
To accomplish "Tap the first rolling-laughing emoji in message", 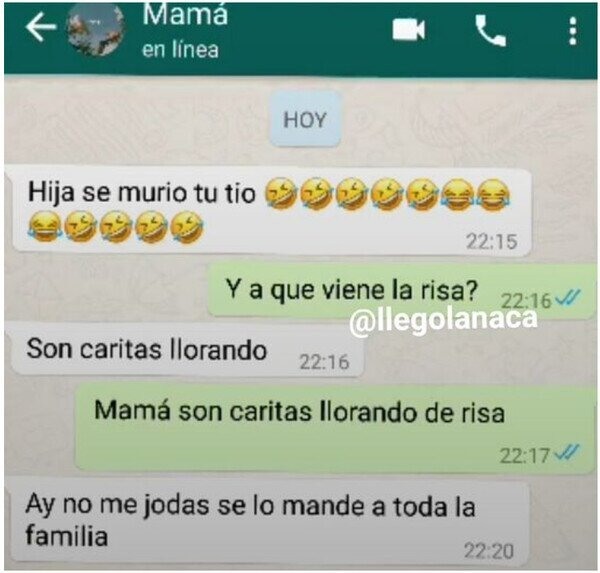I will (x=280, y=193).
